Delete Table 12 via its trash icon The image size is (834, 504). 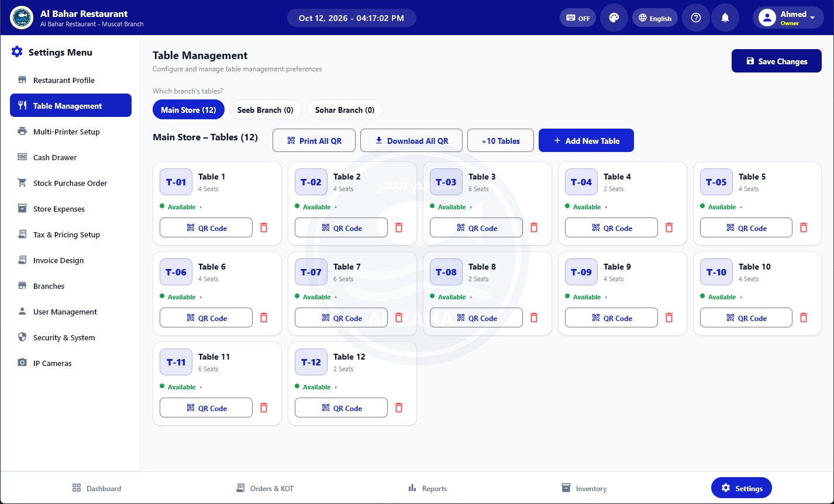(399, 408)
